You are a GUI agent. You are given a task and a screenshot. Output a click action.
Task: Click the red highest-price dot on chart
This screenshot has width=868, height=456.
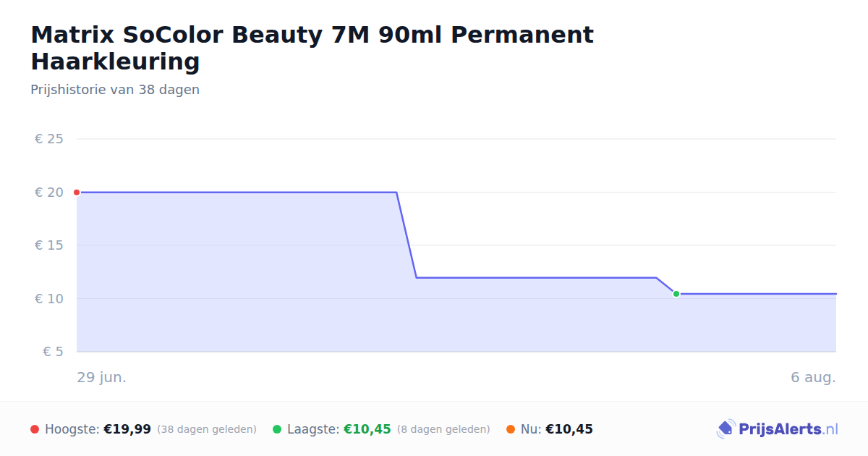click(x=77, y=193)
